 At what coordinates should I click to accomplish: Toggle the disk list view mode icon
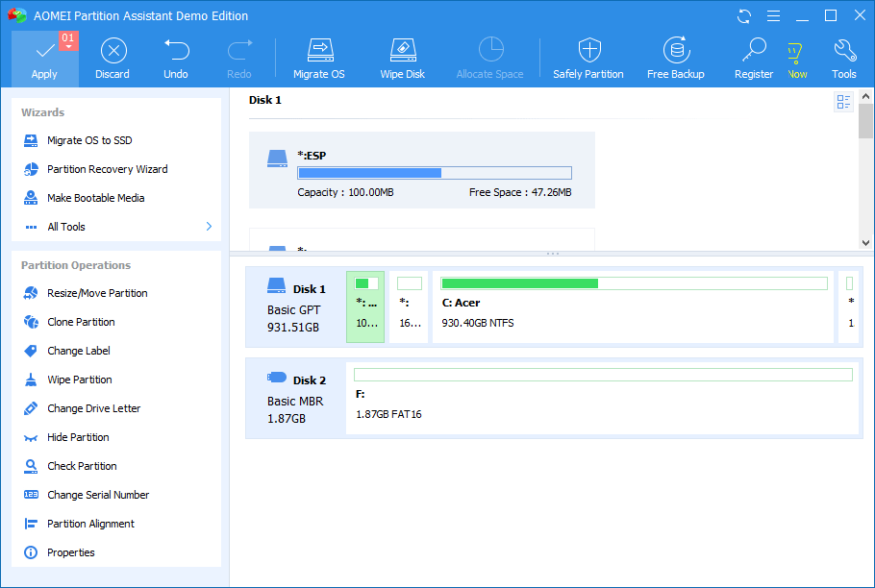pyautogui.click(x=843, y=102)
